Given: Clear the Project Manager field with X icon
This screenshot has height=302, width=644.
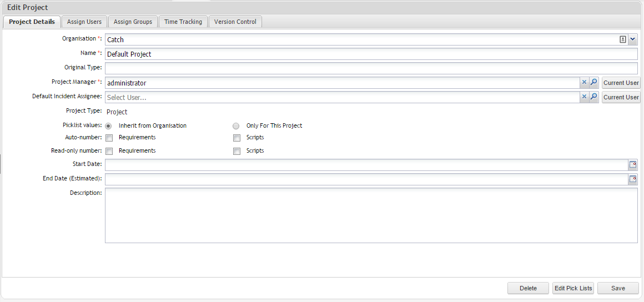Looking at the screenshot, I should click(583, 82).
